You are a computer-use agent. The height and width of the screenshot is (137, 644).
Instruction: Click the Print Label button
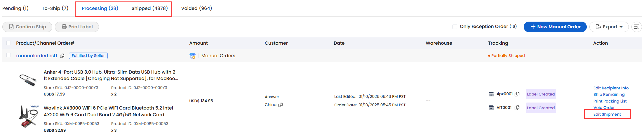pos(77,27)
